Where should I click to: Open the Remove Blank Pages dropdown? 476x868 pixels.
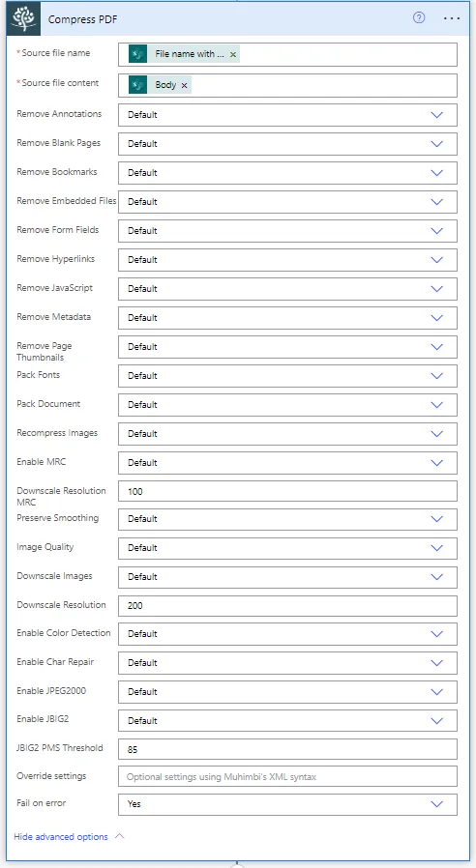287,143
